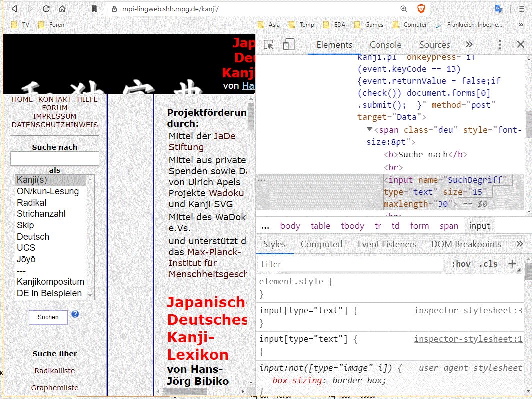This screenshot has height=399, width=532.
Task: Click the inspect element picker icon
Action: pyautogui.click(x=269, y=45)
